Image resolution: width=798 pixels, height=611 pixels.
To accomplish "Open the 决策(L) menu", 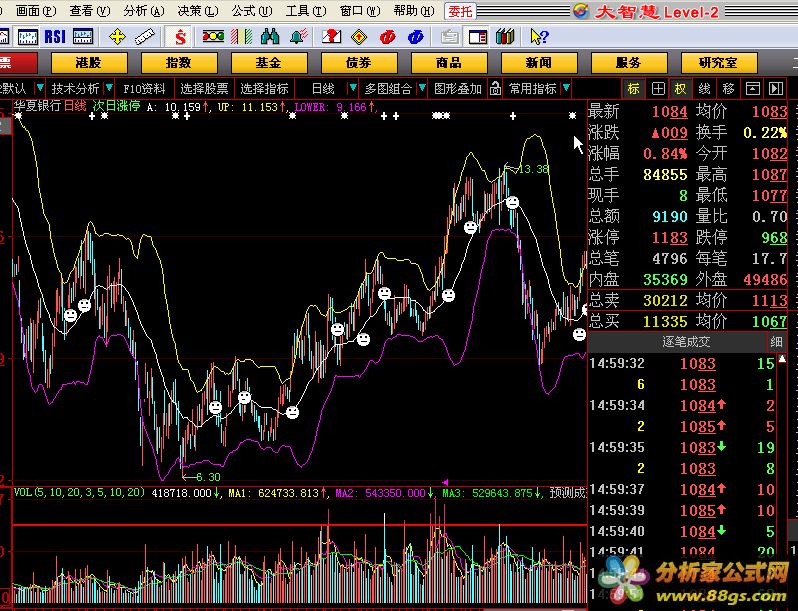I will pyautogui.click(x=198, y=11).
